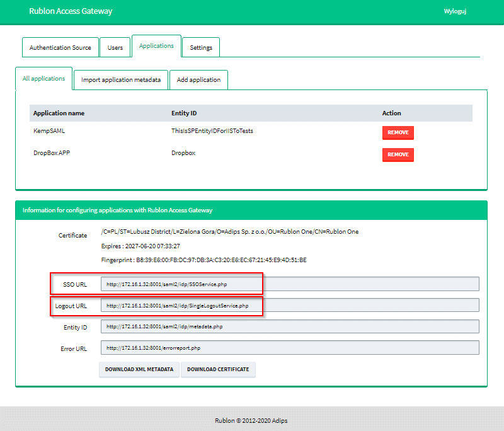Select the All applications sub-tab
Image resolution: width=504 pixels, height=431 pixels.
point(43,79)
